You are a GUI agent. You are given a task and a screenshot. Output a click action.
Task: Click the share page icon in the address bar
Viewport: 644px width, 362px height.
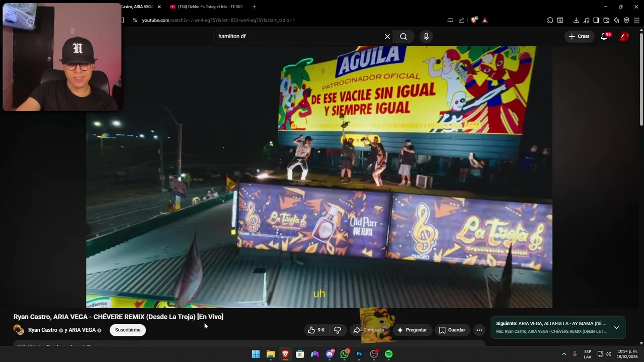[x=461, y=20]
